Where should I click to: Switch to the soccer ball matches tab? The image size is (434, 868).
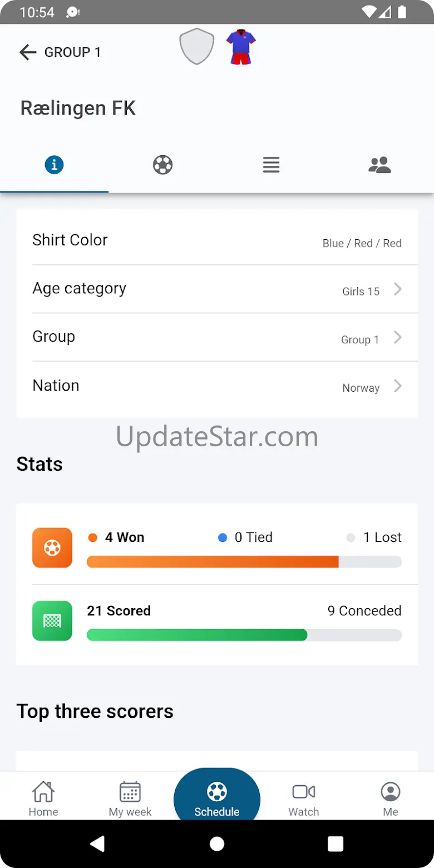click(162, 165)
